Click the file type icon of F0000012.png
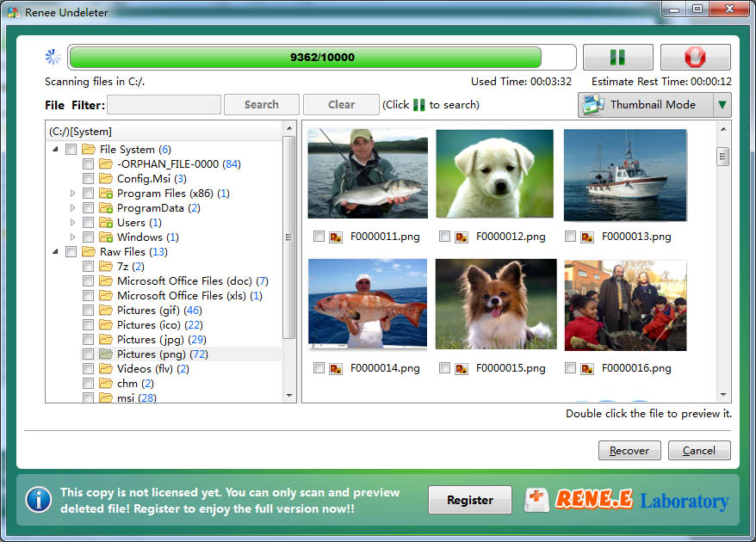 [x=462, y=237]
